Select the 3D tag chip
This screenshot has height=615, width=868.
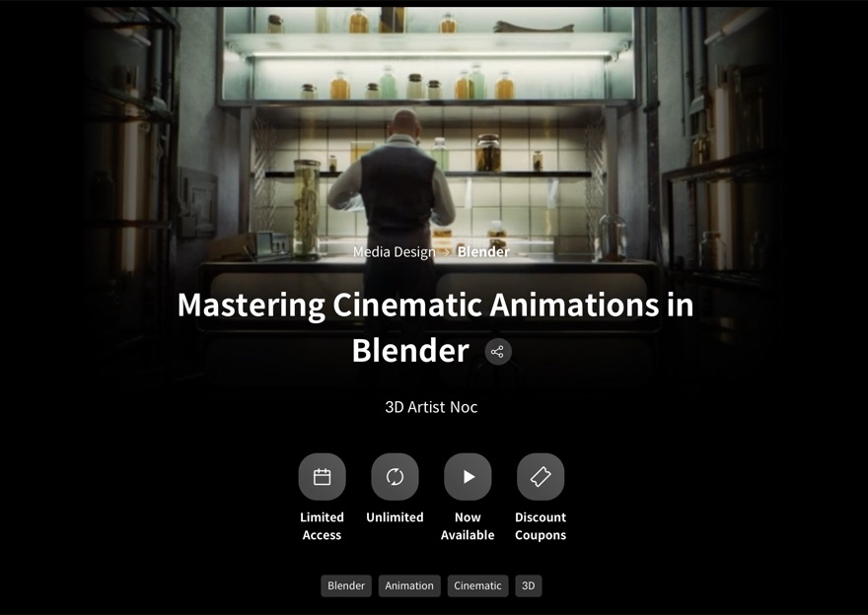pyautogui.click(x=528, y=585)
